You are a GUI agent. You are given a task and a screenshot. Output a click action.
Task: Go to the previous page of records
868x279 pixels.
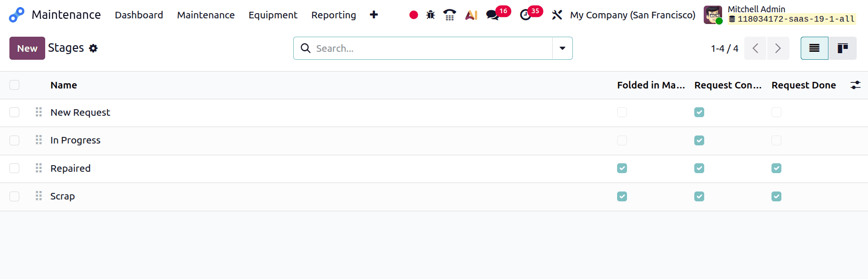click(x=755, y=48)
